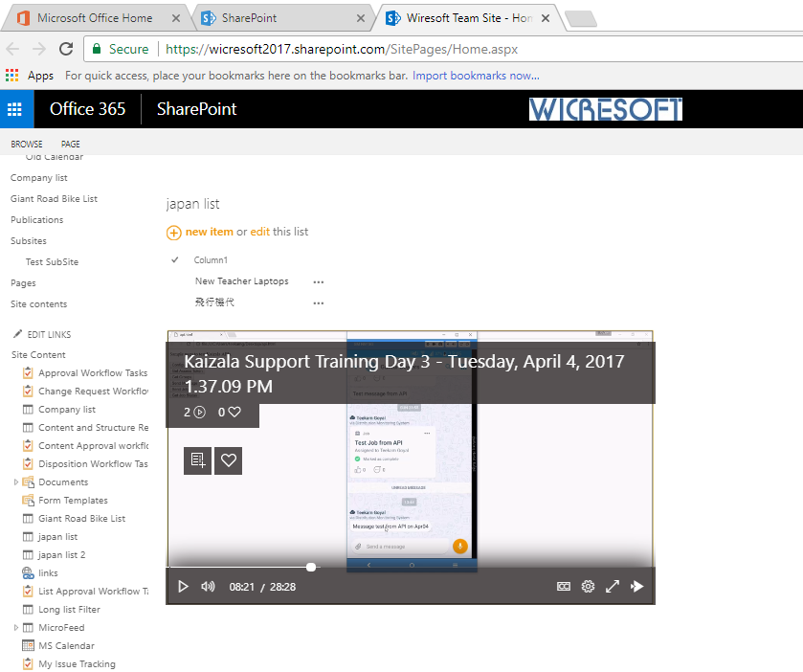Click My Issue Tracking icon
The height and width of the screenshot is (672, 803).
tap(28, 663)
